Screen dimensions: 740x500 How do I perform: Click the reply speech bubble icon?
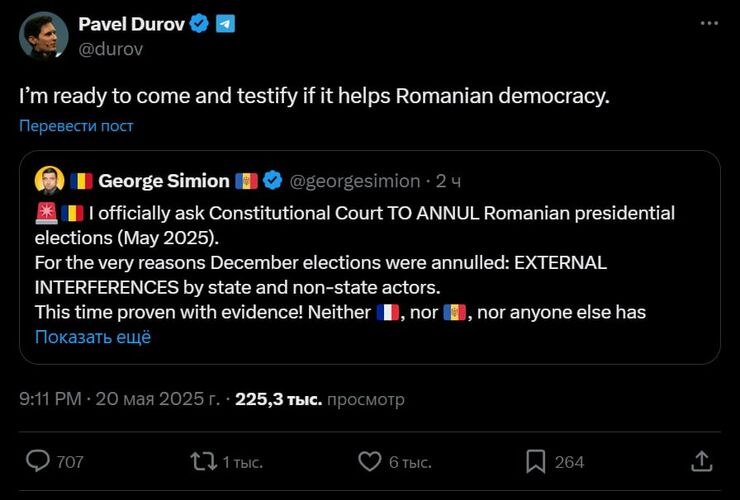[38, 461]
